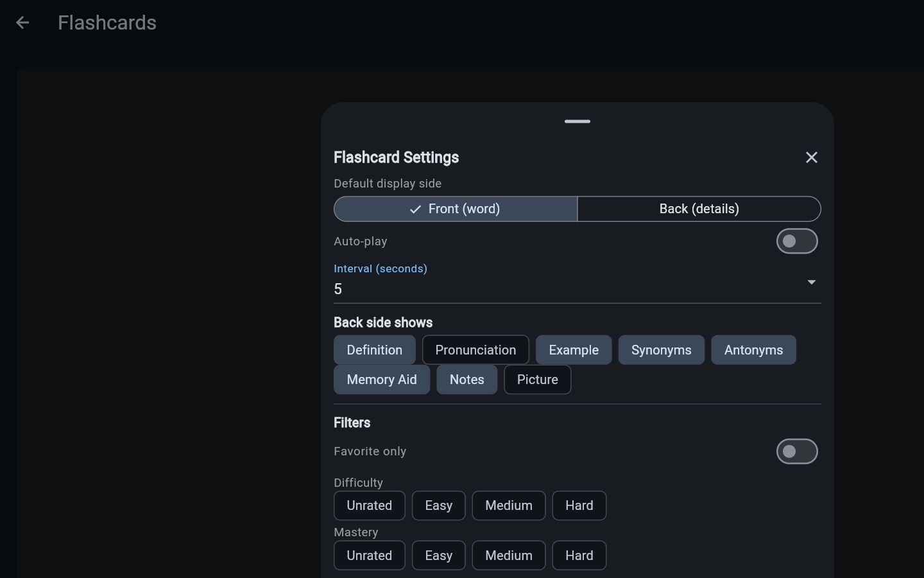Click the Flashcards page title

107,23
